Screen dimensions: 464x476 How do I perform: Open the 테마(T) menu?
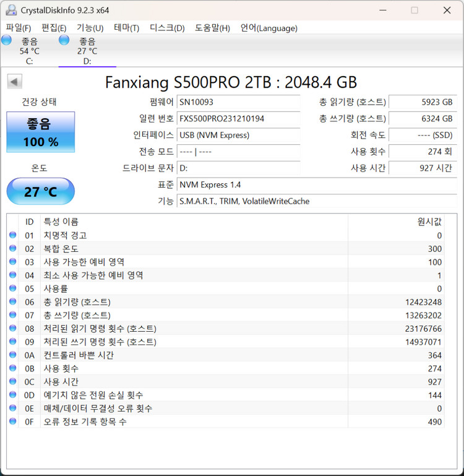(x=126, y=28)
